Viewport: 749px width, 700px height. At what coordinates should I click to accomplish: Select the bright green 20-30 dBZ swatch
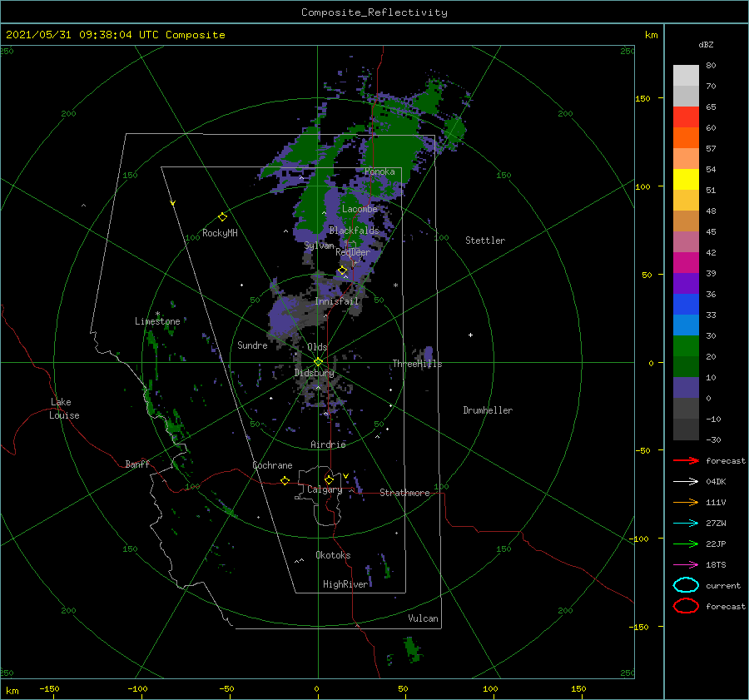pos(686,346)
